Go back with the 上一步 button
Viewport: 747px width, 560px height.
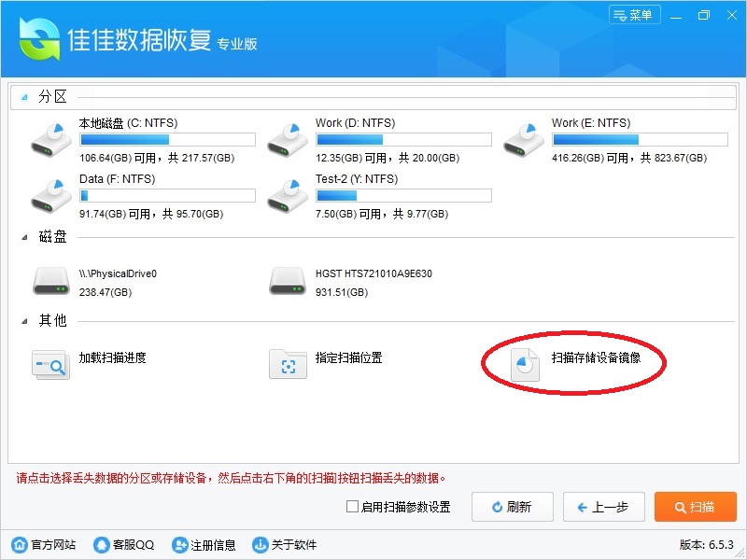(x=603, y=507)
